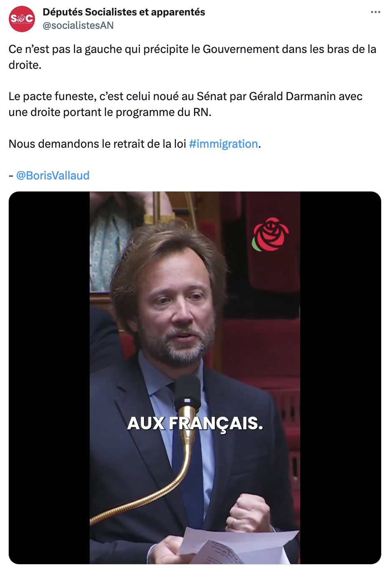Viewport: 392px width, 570px height.
Task: Open the @BorisVallaud mention
Action: coord(53,176)
